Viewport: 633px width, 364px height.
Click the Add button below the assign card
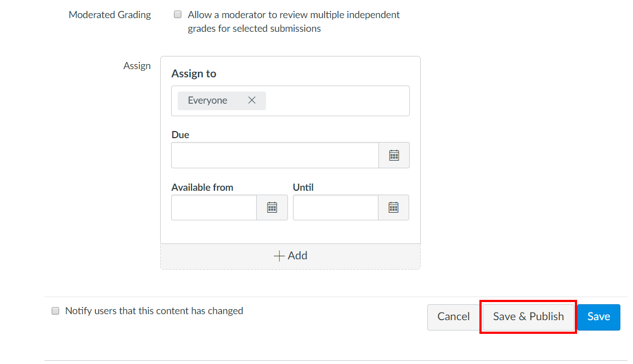pyautogui.click(x=290, y=255)
